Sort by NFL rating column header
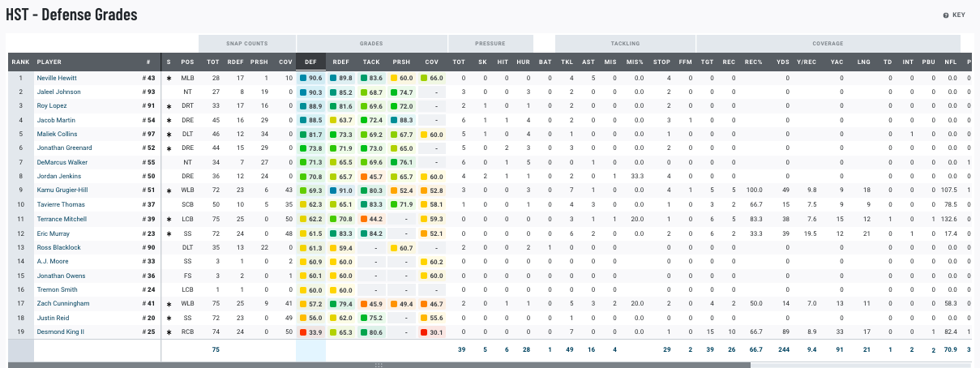This screenshot has width=980, height=368. 951,62
